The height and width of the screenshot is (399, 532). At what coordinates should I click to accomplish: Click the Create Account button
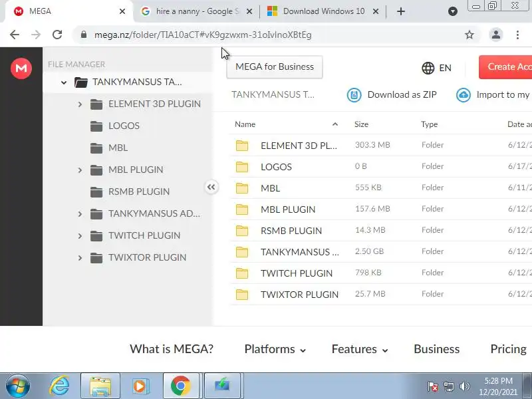tap(505, 67)
